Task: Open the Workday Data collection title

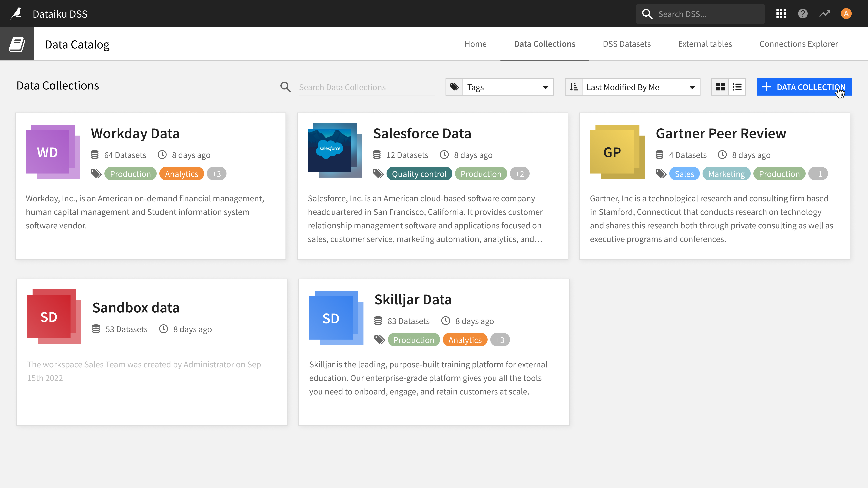Action: (x=135, y=133)
